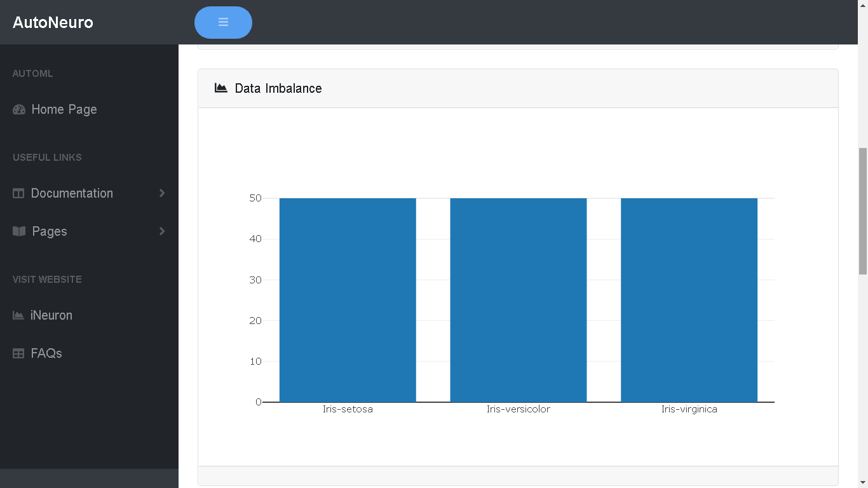Toggle the sidebar with the hamburger button
The height and width of the screenshot is (488, 868).
(x=223, y=22)
